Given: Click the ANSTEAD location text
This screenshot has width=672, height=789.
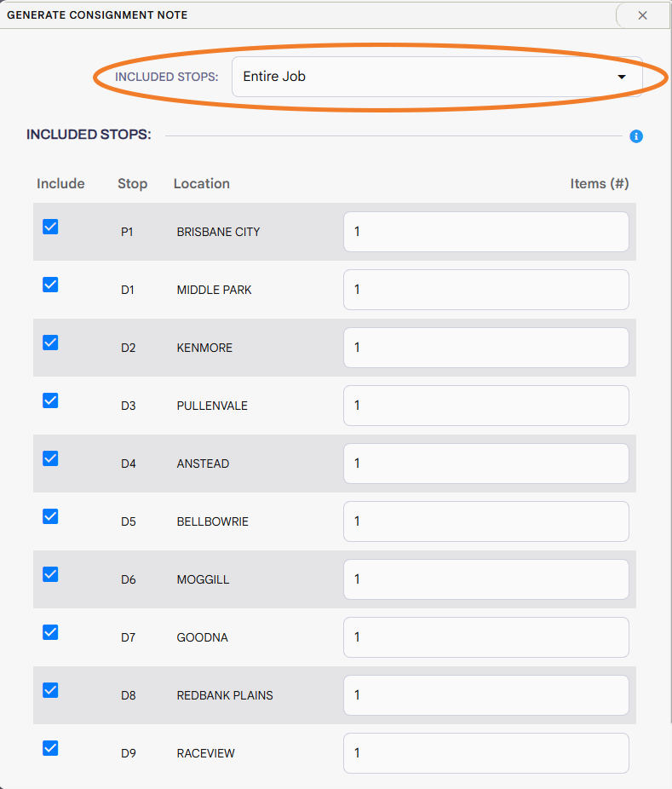Looking at the screenshot, I should click(203, 464).
